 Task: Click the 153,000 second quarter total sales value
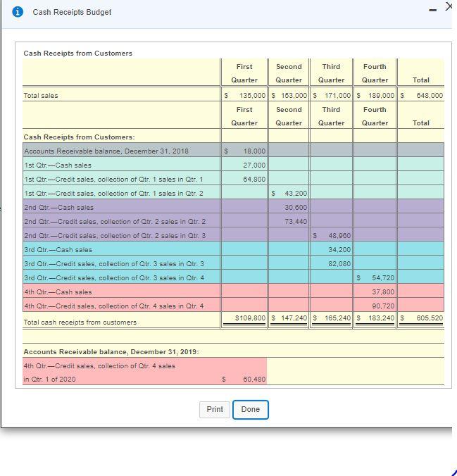point(294,95)
